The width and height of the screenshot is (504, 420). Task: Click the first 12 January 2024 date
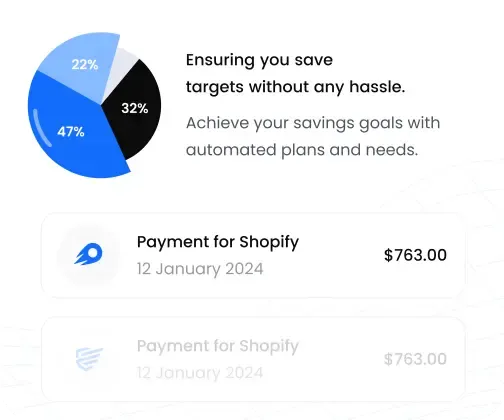point(200,269)
